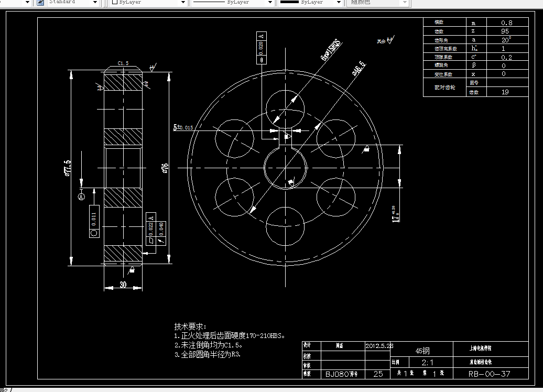The image size is (543, 392).
Task: Select the 0.040 runout tolerance cell
Action: tap(161, 228)
